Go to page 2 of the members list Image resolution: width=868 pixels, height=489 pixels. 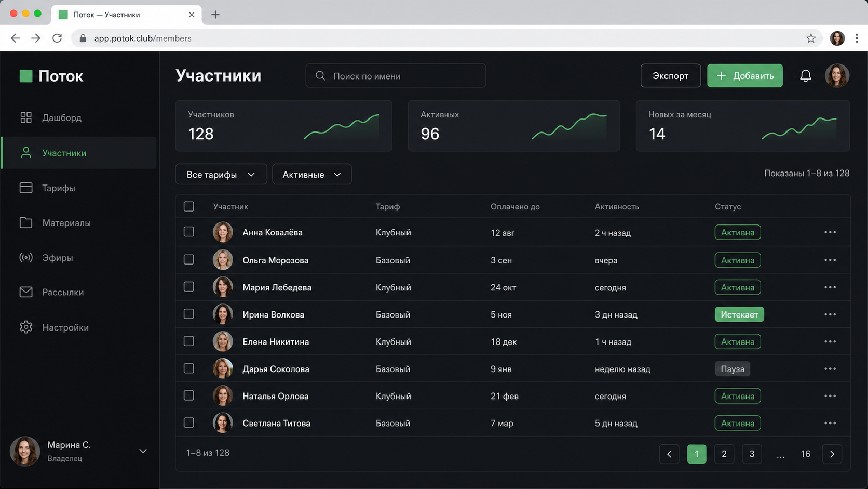point(724,454)
